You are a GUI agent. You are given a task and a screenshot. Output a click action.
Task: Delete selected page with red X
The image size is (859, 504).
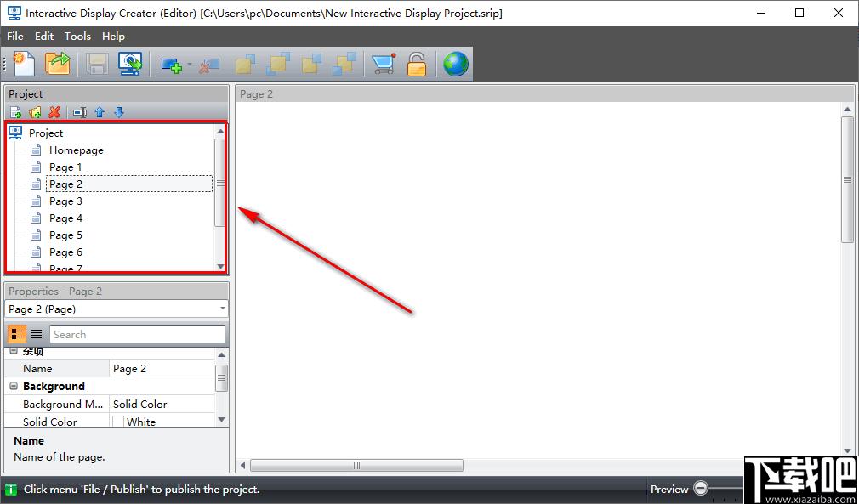pos(54,113)
